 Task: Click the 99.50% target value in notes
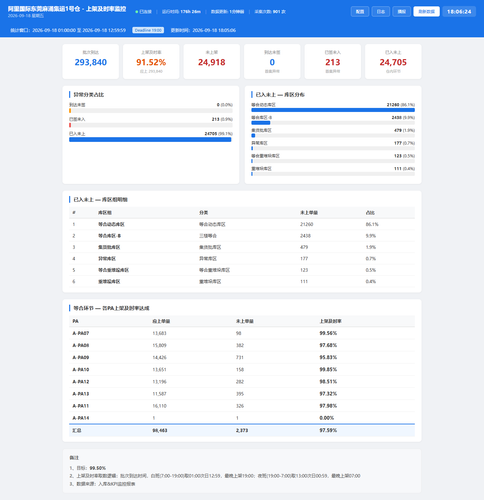click(x=98, y=468)
